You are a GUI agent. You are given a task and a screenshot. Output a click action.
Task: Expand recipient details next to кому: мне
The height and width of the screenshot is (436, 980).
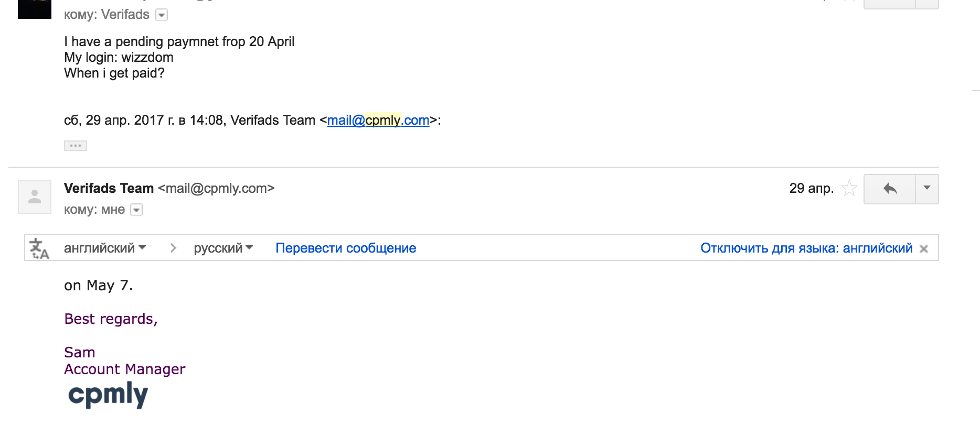136,210
